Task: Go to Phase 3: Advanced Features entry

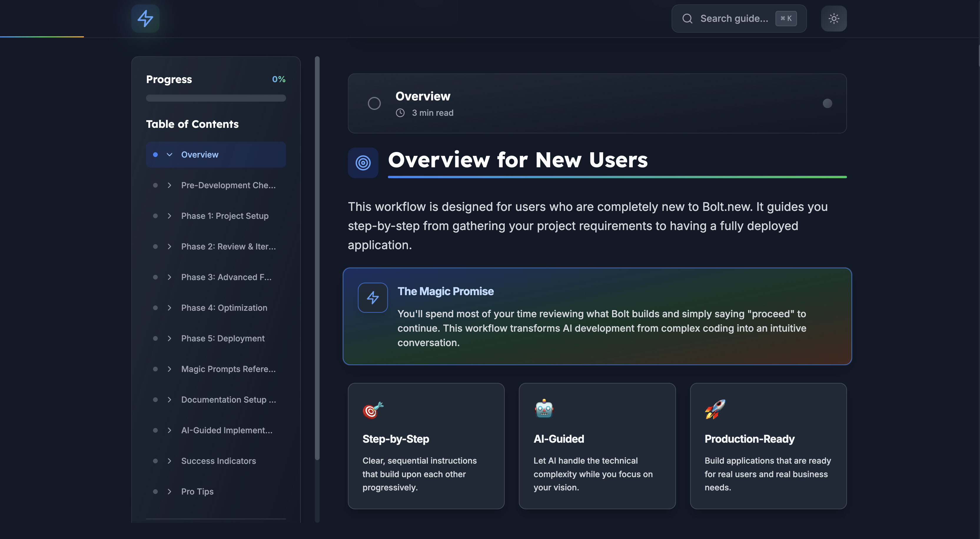Action: click(226, 277)
